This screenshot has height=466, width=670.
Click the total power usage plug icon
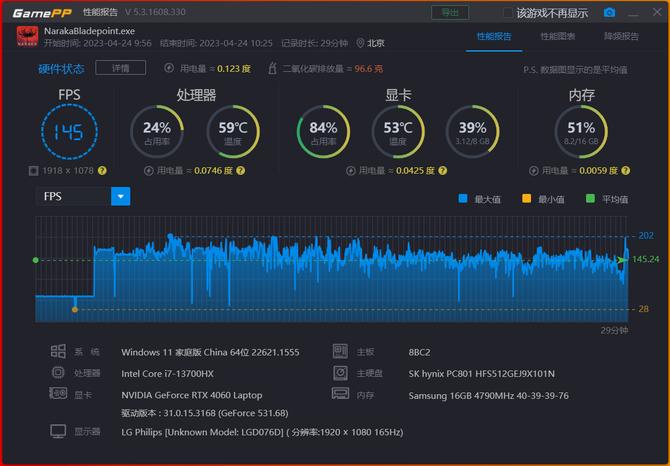(x=171, y=69)
